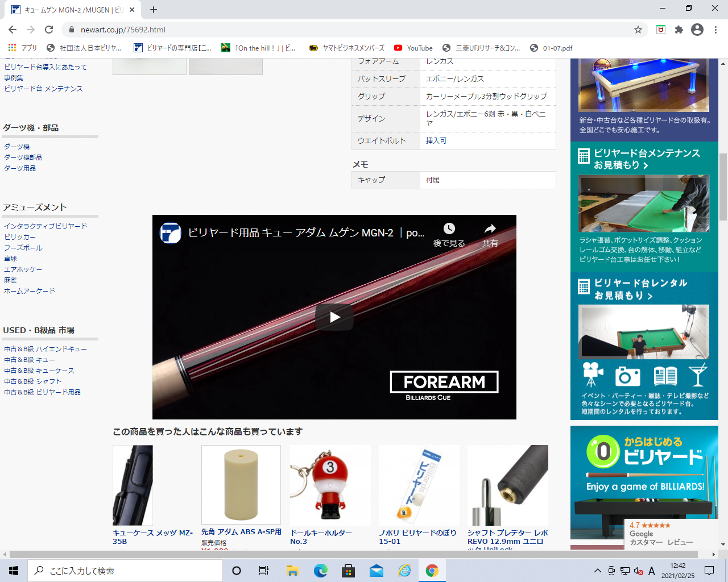Screen dimensions: 728x582
Task: Open the Chrome extensions puzzle icon
Action: [x=679, y=30]
